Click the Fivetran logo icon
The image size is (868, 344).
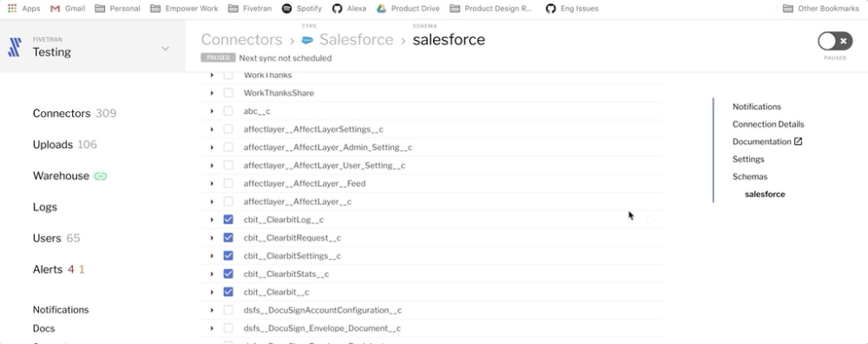(x=15, y=47)
